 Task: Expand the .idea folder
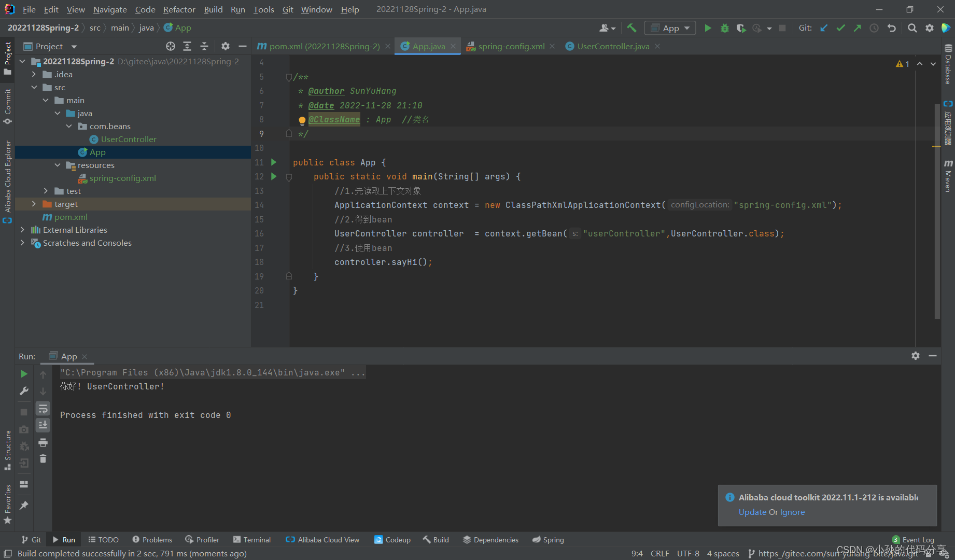tap(34, 74)
